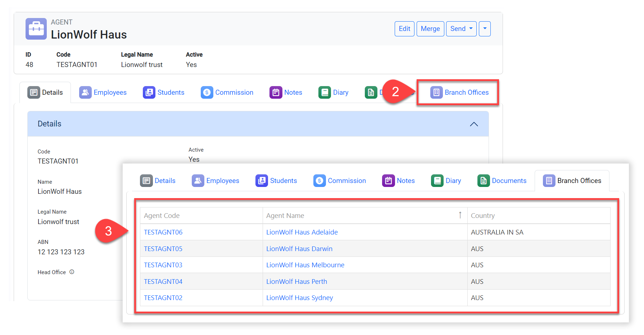The image size is (644, 335).
Task: Collapse the Details section chevron
Action: 474,124
